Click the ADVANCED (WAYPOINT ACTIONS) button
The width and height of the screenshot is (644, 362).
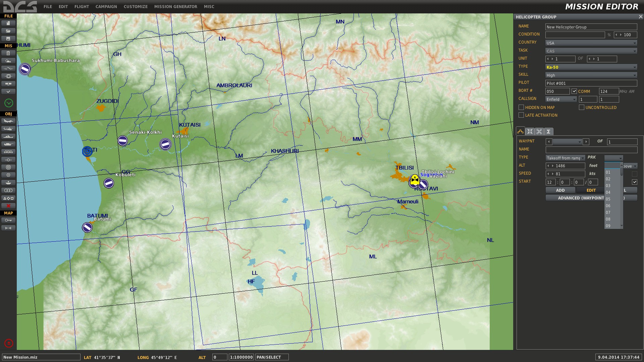coord(591,198)
